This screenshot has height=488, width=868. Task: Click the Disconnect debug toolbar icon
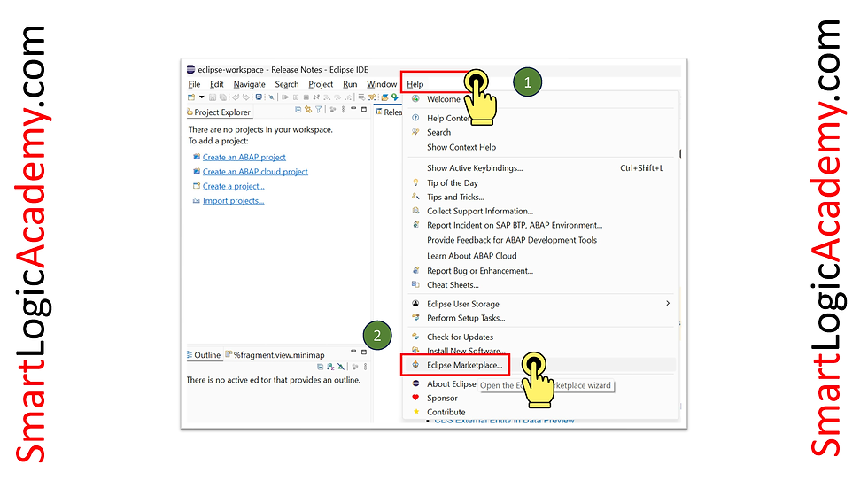click(x=316, y=97)
